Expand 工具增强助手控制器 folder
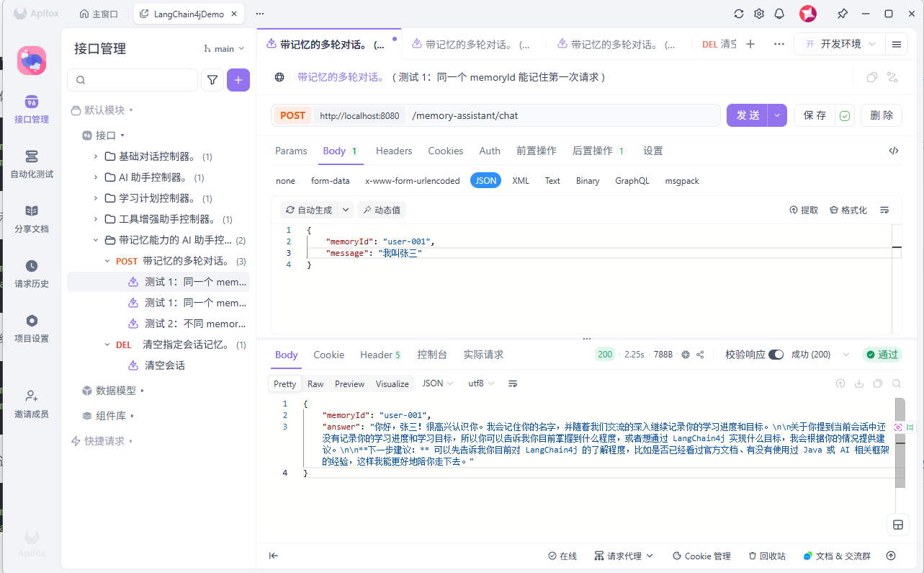Screen dimensions: 924x573 click(x=96, y=219)
